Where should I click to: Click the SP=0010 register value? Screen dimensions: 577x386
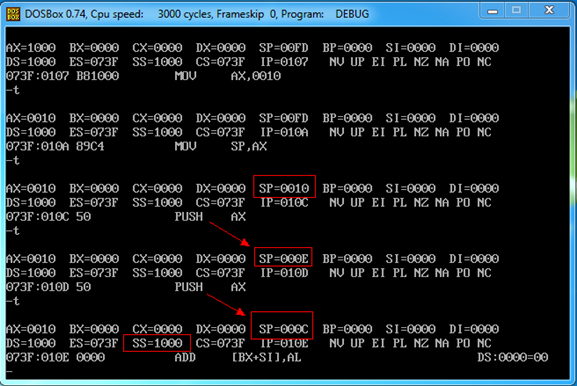click(284, 188)
